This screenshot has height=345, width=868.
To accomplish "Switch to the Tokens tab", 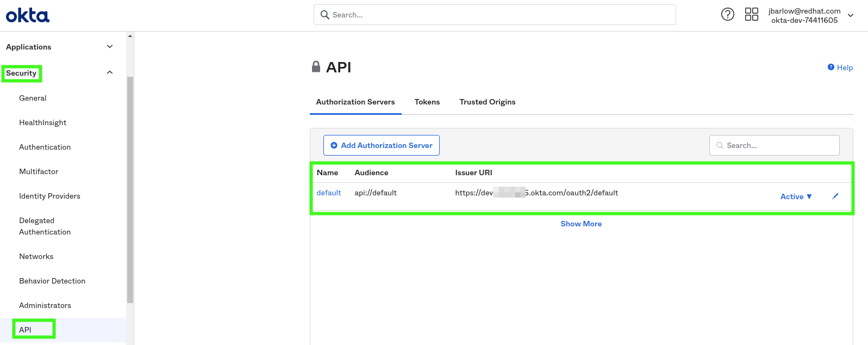I will [x=427, y=102].
